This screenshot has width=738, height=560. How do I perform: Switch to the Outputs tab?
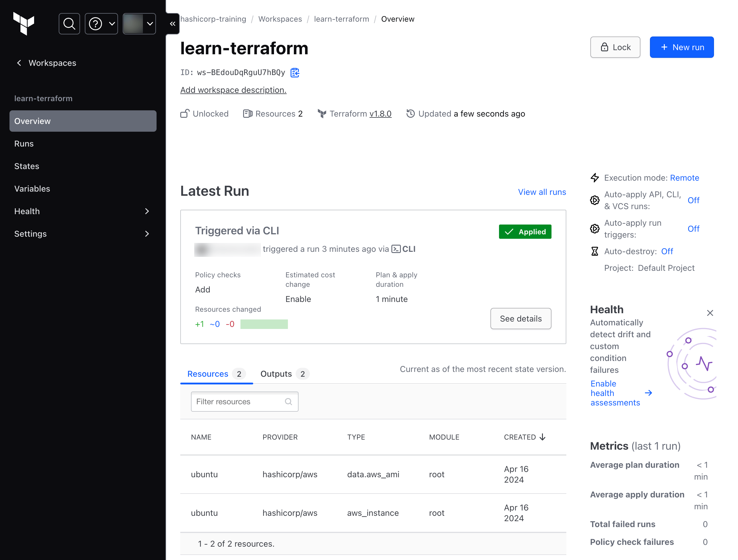[276, 373]
